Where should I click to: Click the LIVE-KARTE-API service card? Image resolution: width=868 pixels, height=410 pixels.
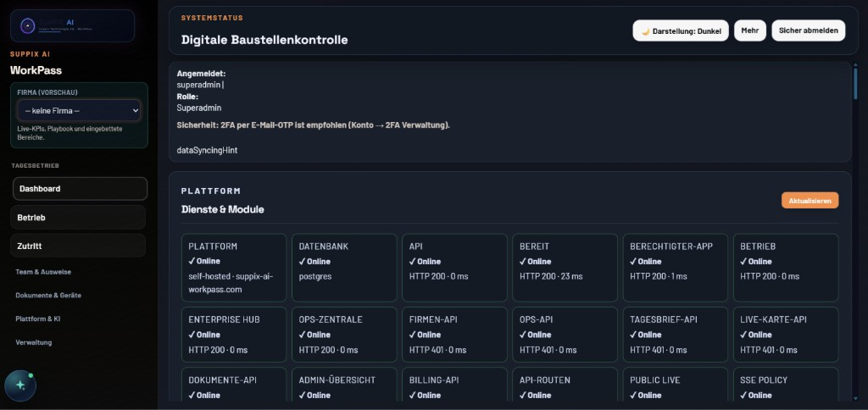(786, 335)
